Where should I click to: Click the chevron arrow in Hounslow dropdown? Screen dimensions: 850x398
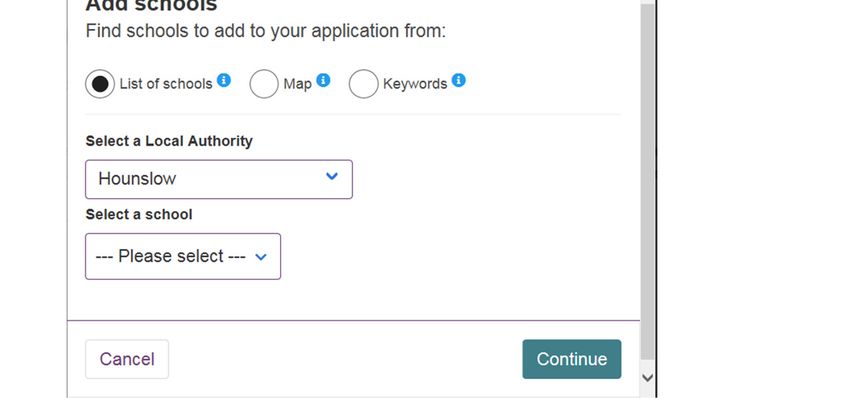[x=332, y=176]
